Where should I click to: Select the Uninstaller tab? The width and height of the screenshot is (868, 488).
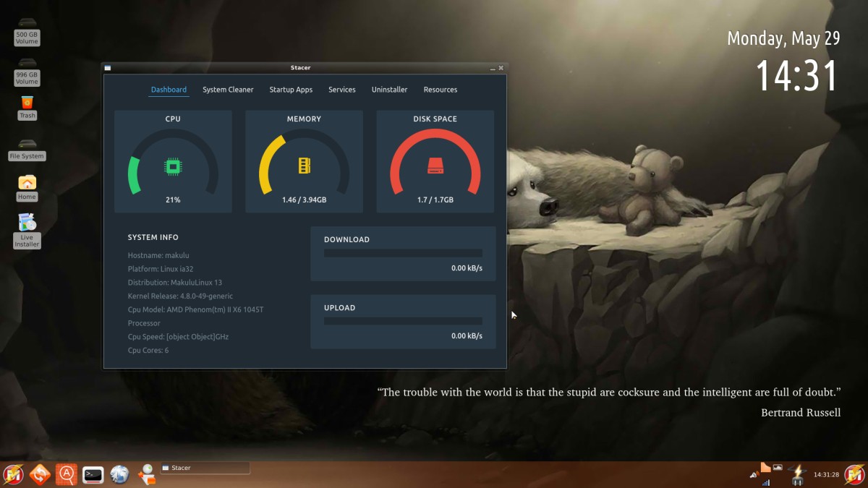(x=389, y=90)
